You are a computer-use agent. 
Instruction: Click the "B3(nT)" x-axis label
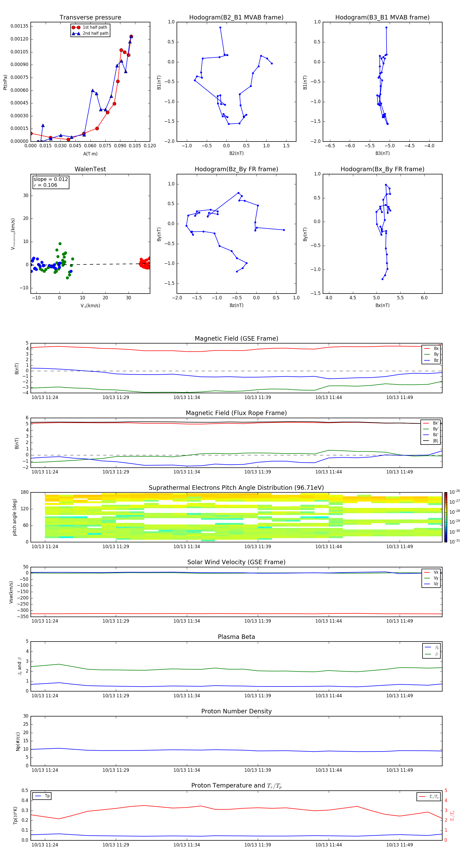coord(382,153)
